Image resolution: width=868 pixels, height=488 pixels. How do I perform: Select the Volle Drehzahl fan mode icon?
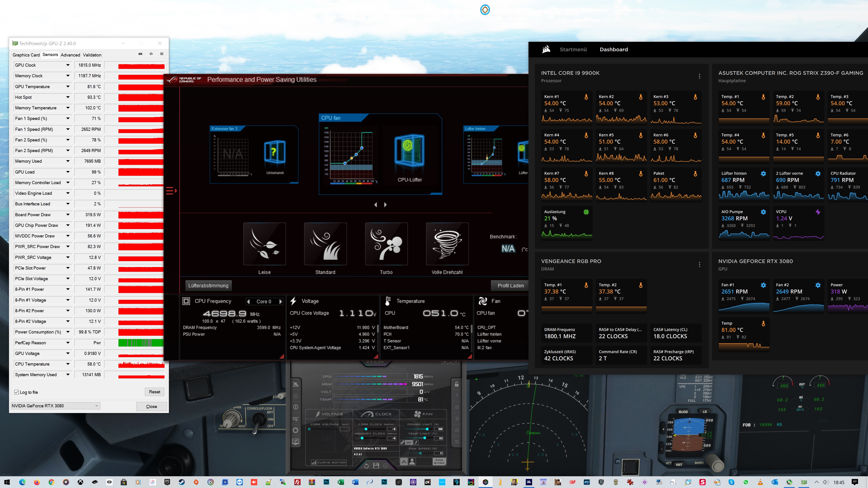click(x=447, y=244)
